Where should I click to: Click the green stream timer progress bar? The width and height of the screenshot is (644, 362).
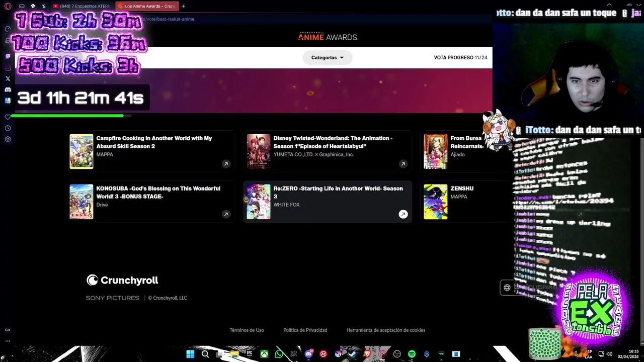71,116
